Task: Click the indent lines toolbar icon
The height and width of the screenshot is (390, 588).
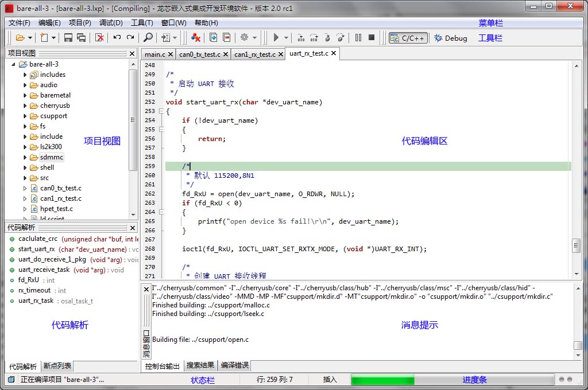Action: [165, 38]
